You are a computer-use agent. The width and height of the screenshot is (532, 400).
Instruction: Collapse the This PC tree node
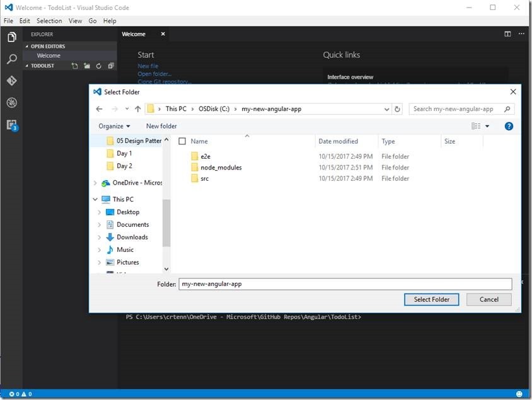95,199
